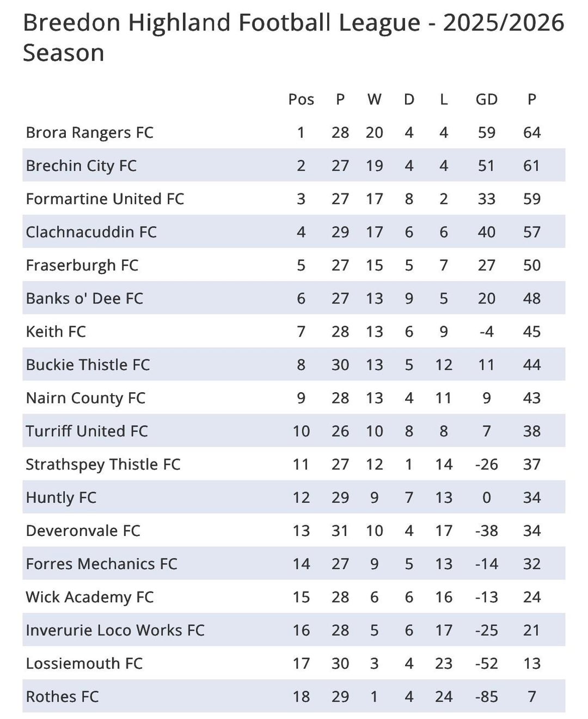This screenshot has width=588, height=719.
Task: Click on Keith FC team name
Action: click(56, 332)
